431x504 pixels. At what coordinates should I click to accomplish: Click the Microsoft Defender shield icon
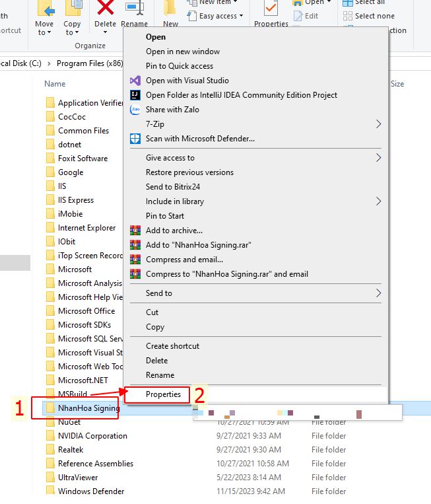(x=135, y=139)
